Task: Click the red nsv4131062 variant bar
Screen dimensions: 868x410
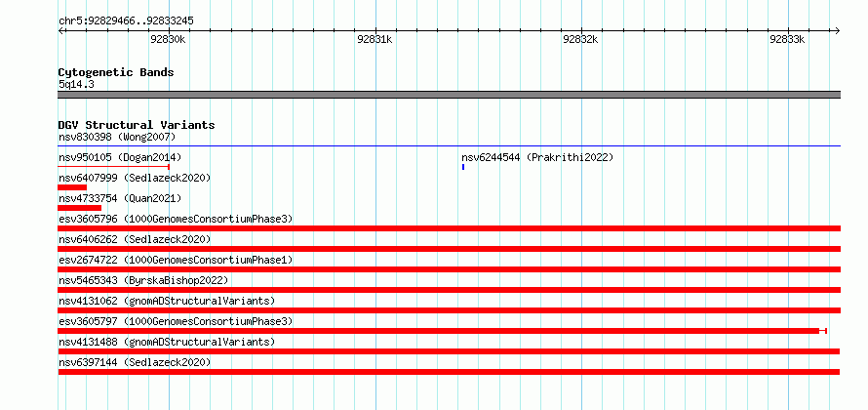Action: (449, 310)
